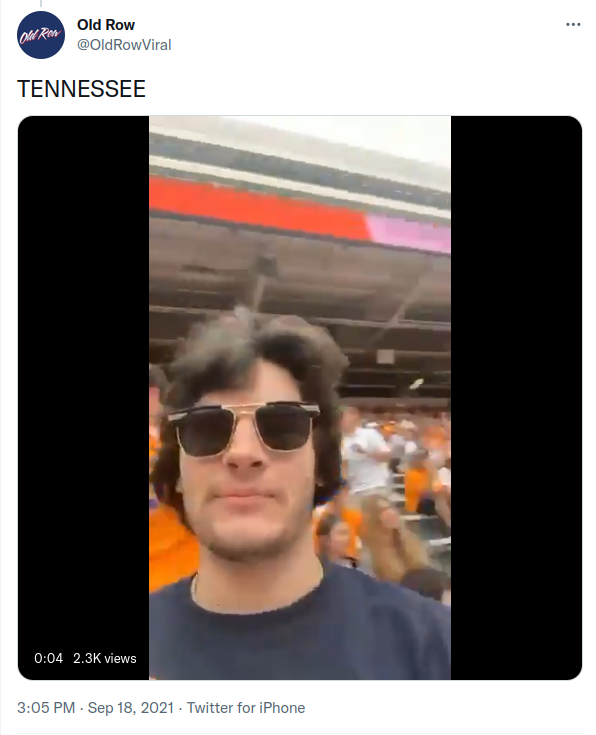Open the 3:05 PM timestamp link
The height and width of the screenshot is (735, 596).
[x=46, y=707]
